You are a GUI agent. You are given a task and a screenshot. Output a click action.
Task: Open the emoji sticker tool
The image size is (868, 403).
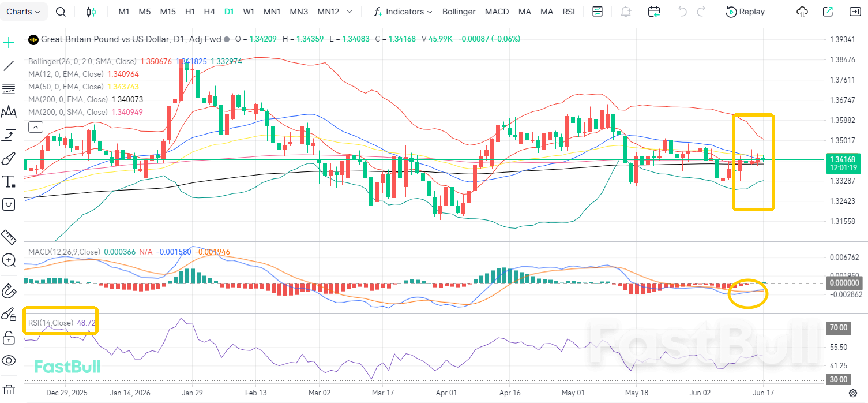click(9, 204)
